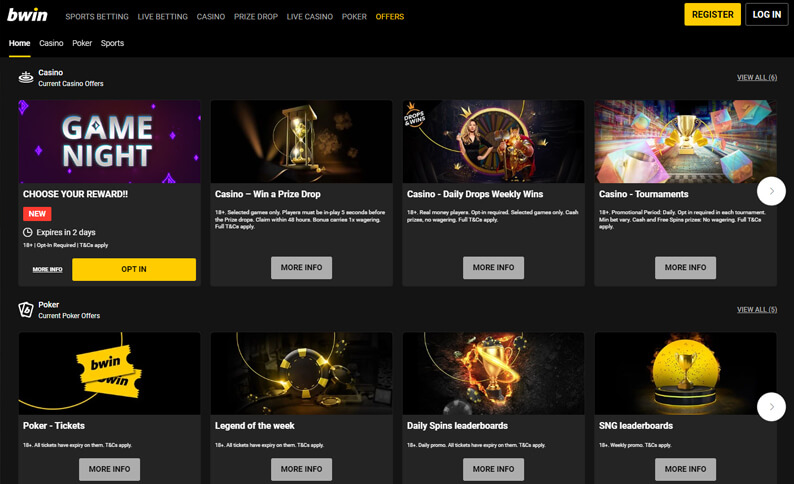This screenshot has height=484, width=794.
Task: Open the Casino Tournaments trophy image
Action: 685,141
